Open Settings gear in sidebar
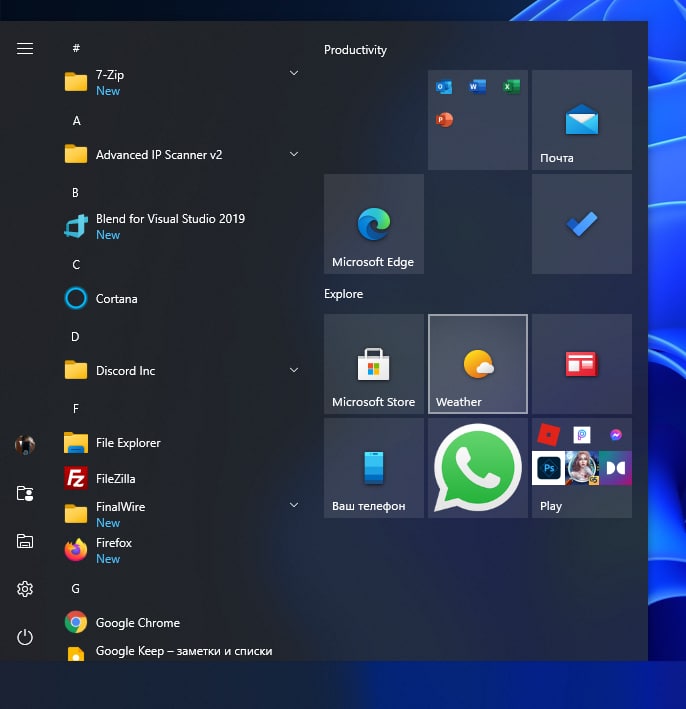The width and height of the screenshot is (686, 709). pyautogui.click(x=25, y=589)
